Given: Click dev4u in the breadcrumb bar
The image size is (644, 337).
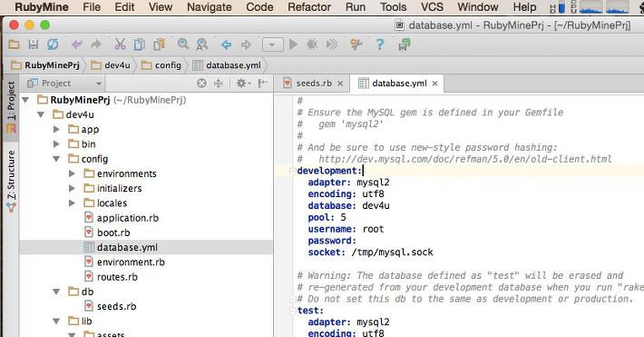Looking at the screenshot, I should [111, 65].
